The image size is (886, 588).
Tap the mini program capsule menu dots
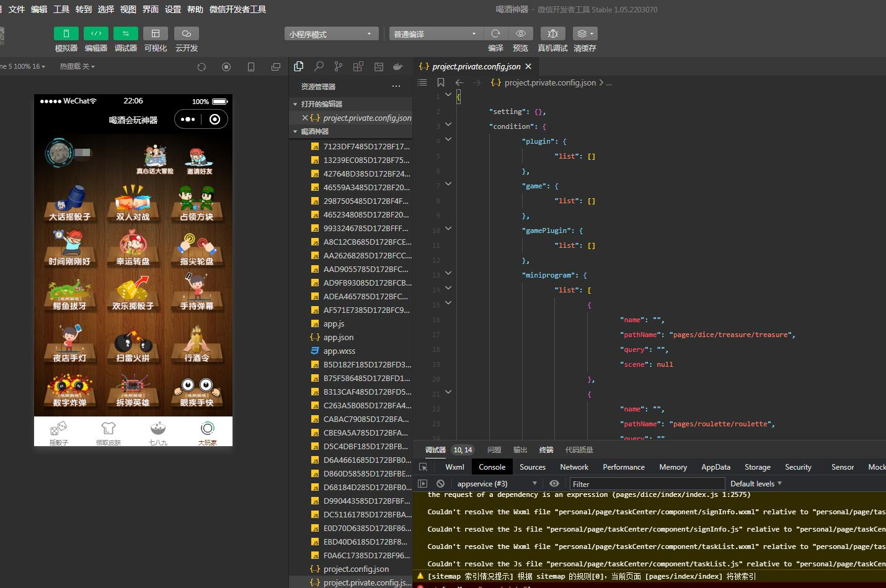point(188,120)
